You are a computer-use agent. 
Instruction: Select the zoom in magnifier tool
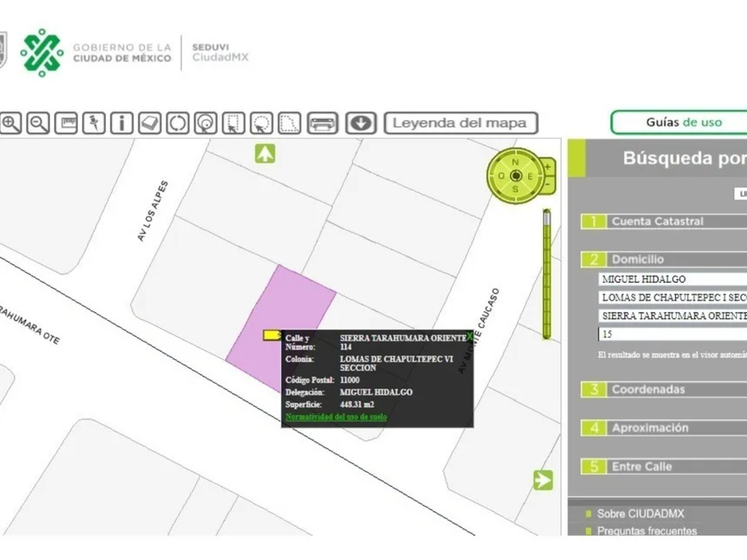click(11, 124)
